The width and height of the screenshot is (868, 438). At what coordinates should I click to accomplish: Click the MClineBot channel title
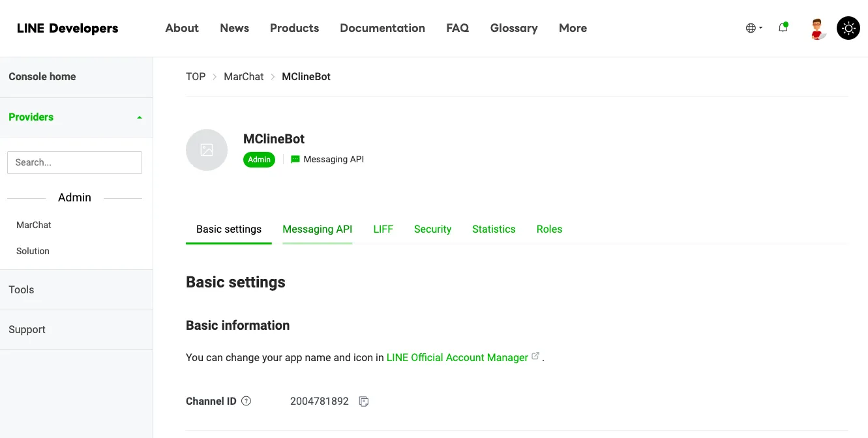point(274,139)
